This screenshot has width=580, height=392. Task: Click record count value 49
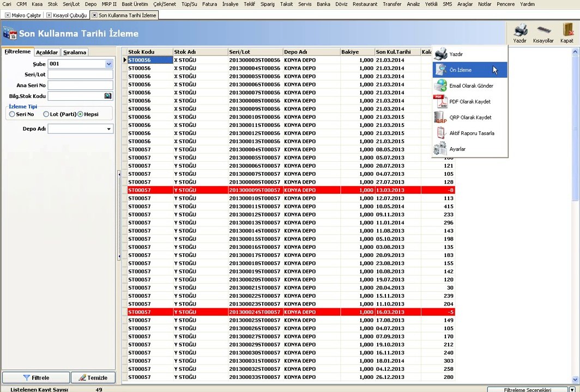[99, 389]
